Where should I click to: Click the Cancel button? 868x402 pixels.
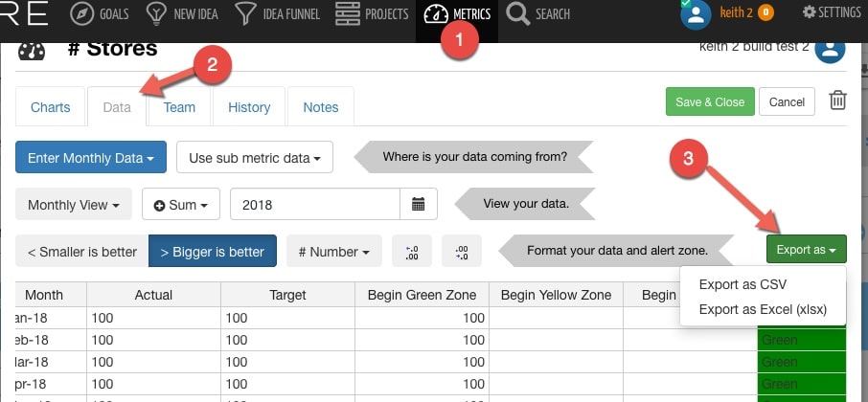pyautogui.click(x=787, y=101)
